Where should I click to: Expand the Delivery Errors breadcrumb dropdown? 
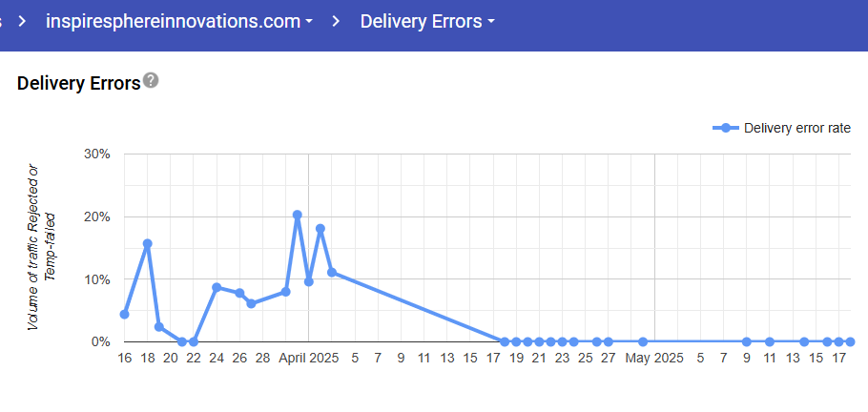tap(426, 21)
